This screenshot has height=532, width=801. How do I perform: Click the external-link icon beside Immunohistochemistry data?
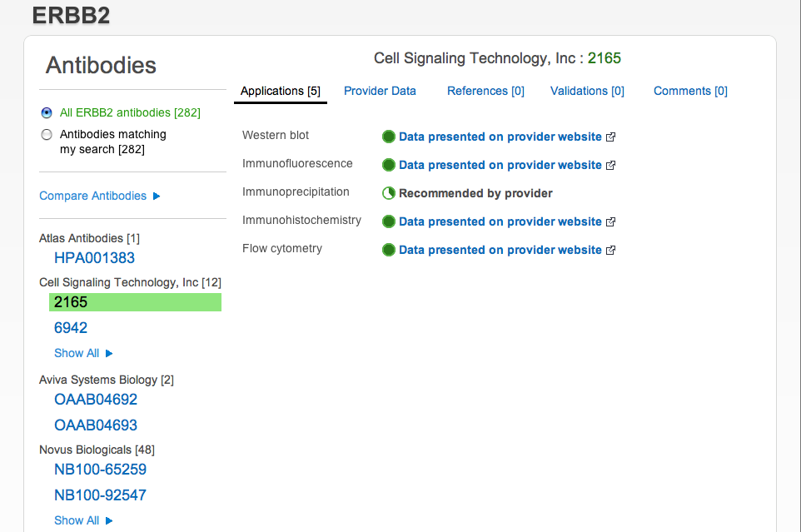pos(610,221)
